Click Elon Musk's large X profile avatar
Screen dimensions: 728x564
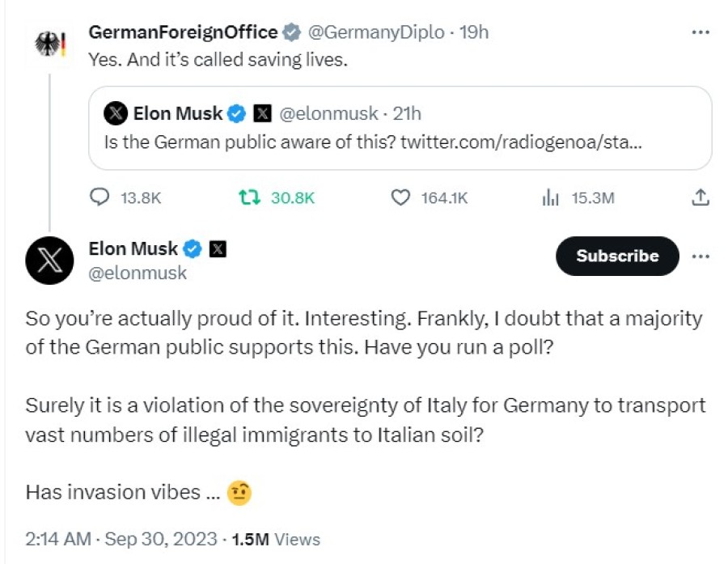click(51, 260)
